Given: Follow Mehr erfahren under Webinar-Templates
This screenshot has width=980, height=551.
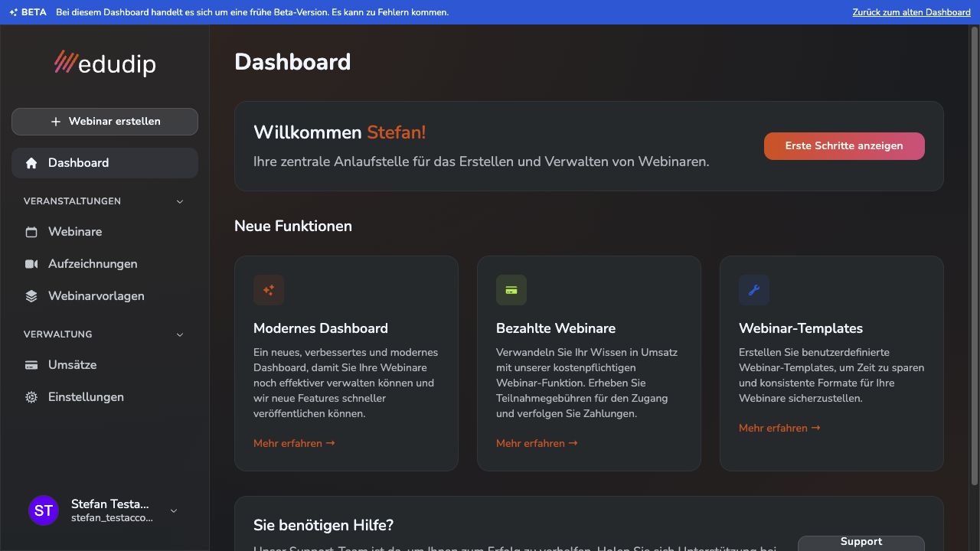Looking at the screenshot, I should tap(779, 428).
